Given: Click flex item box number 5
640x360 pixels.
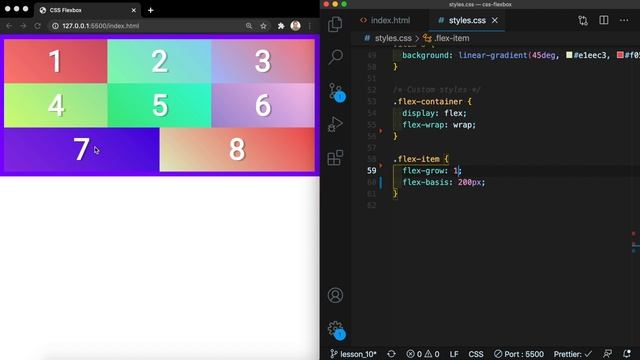Looking at the screenshot, I should tap(160, 105).
